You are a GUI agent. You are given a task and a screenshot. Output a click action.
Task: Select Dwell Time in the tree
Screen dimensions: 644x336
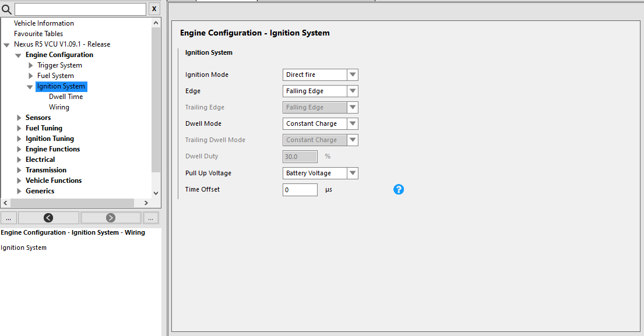coord(66,97)
